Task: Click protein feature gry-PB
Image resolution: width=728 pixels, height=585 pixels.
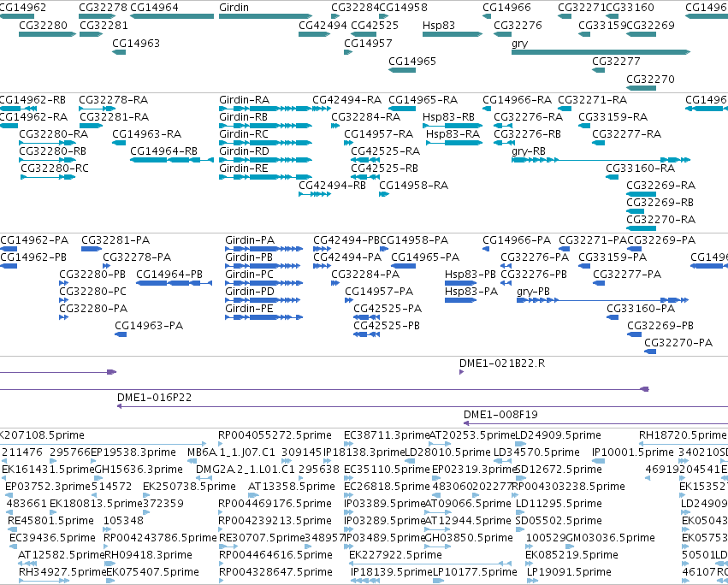Action: click(x=602, y=300)
